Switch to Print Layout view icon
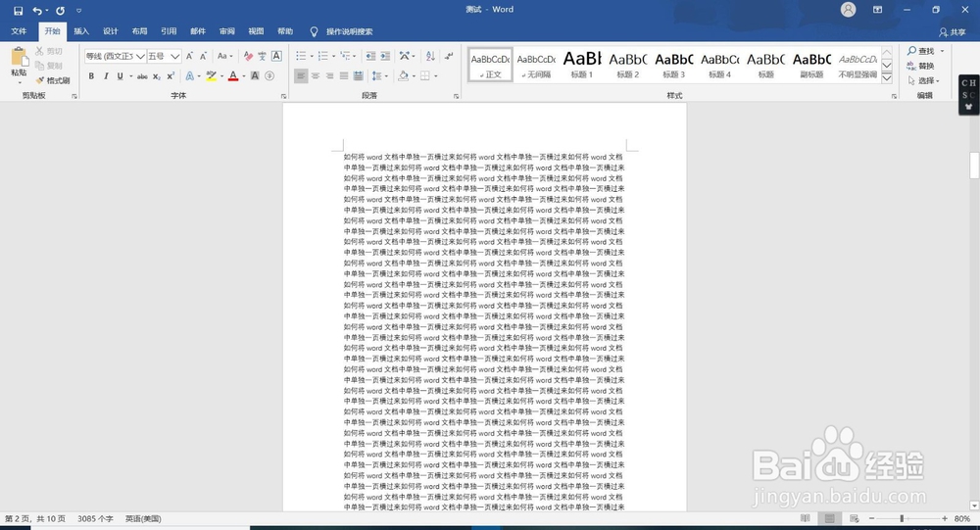980x530 pixels. [829, 519]
